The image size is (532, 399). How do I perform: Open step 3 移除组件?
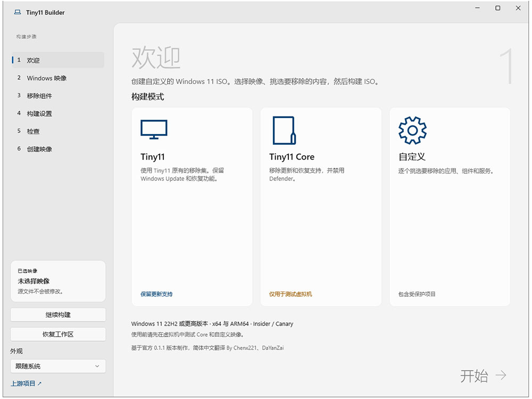click(57, 96)
